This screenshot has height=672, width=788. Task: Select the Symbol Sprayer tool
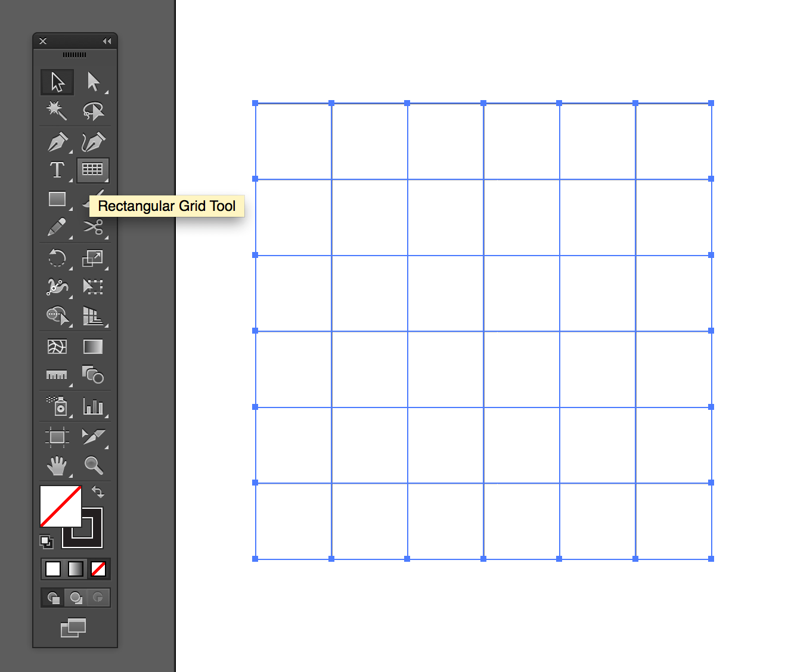pos(57,406)
